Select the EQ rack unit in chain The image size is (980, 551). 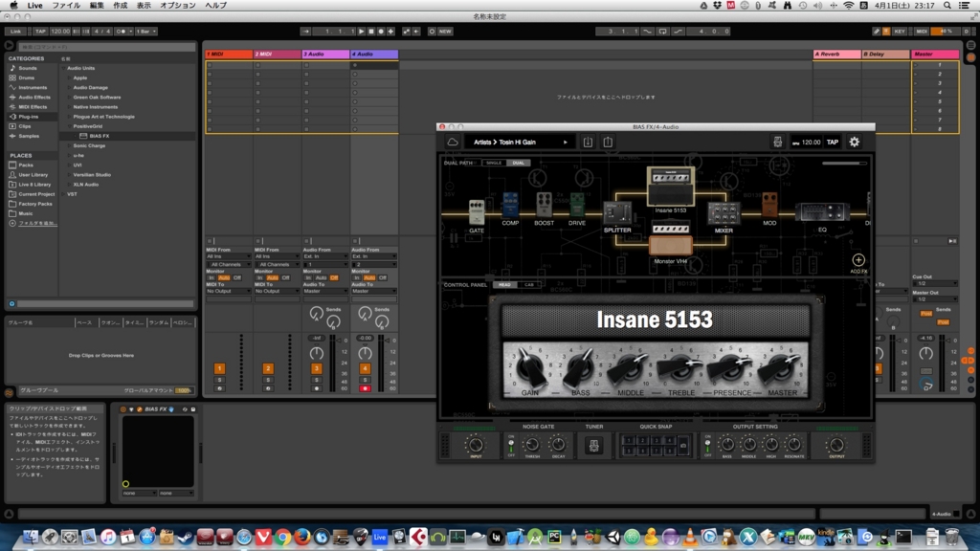coord(822,213)
